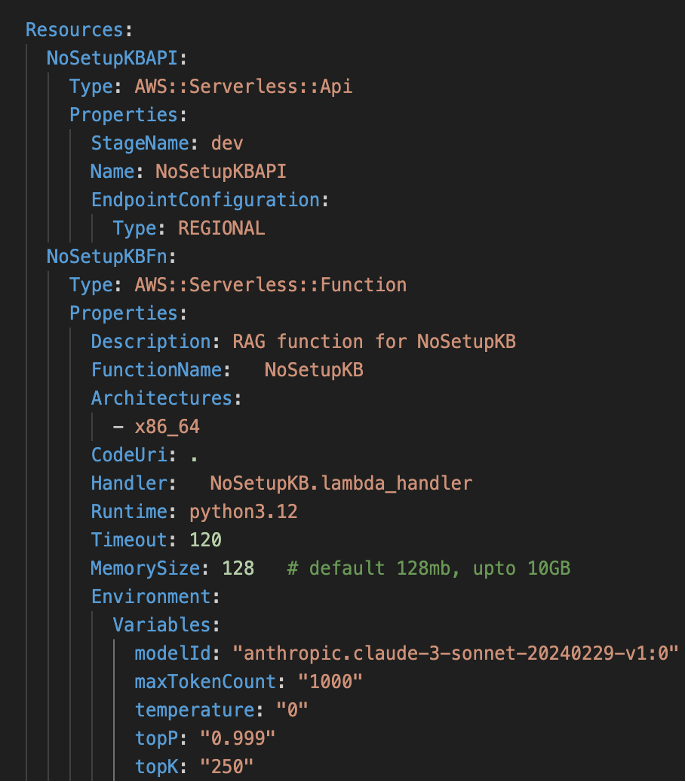Click the top-level Resources key
The width and height of the screenshot is (686, 782).
tap(75, 30)
